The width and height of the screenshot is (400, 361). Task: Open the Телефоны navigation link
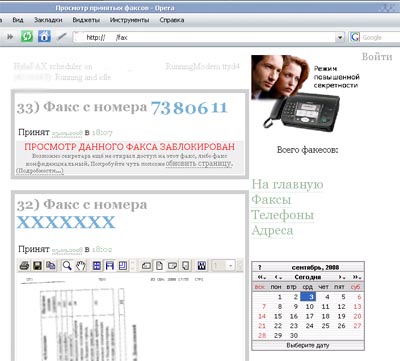click(x=283, y=215)
